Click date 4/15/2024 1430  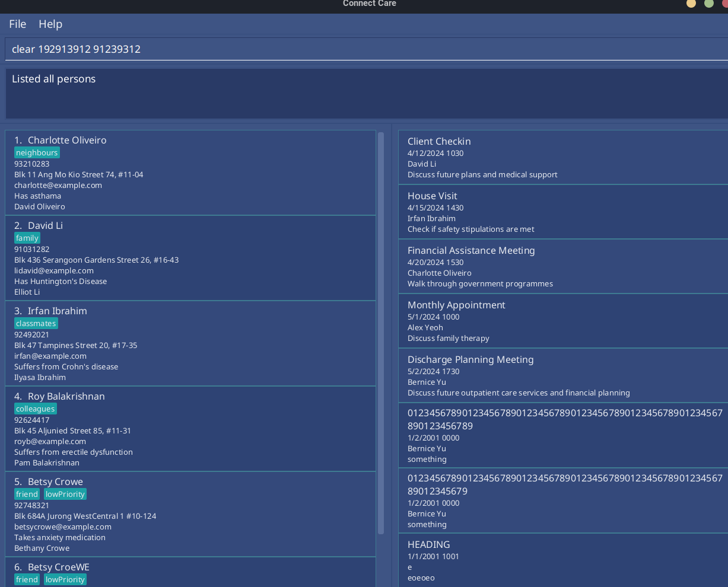point(435,208)
